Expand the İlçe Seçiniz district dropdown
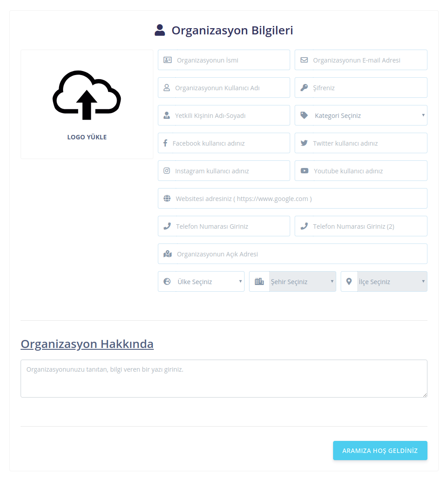 (391, 282)
